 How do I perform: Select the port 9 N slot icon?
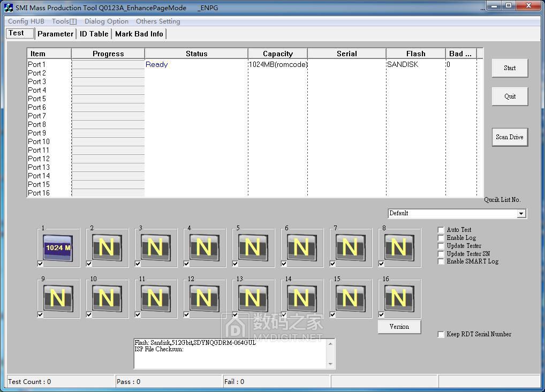point(58,298)
